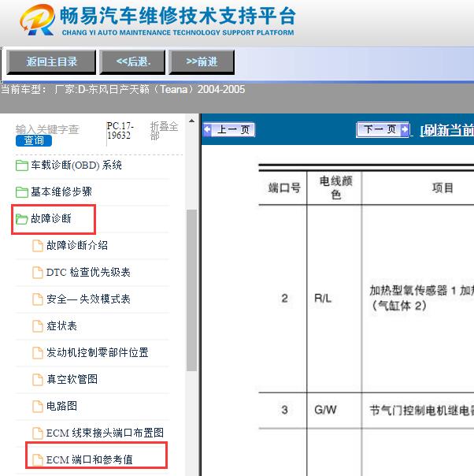
Task: Open 真空软管图 document
Action: (72, 379)
